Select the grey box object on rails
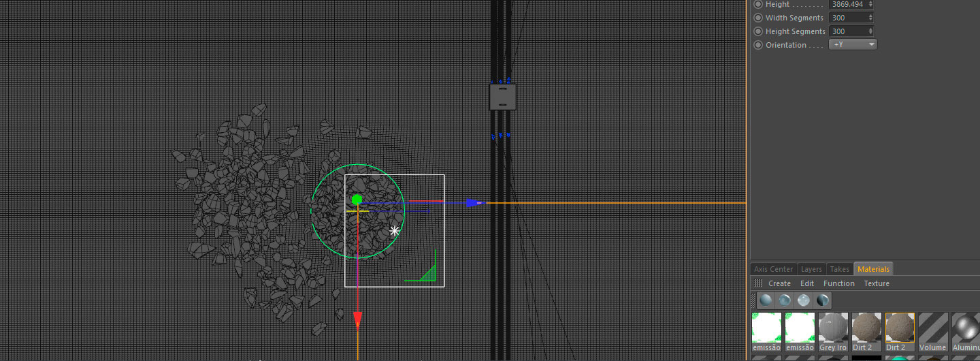The width and height of the screenshot is (980, 361). pos(503,97)
